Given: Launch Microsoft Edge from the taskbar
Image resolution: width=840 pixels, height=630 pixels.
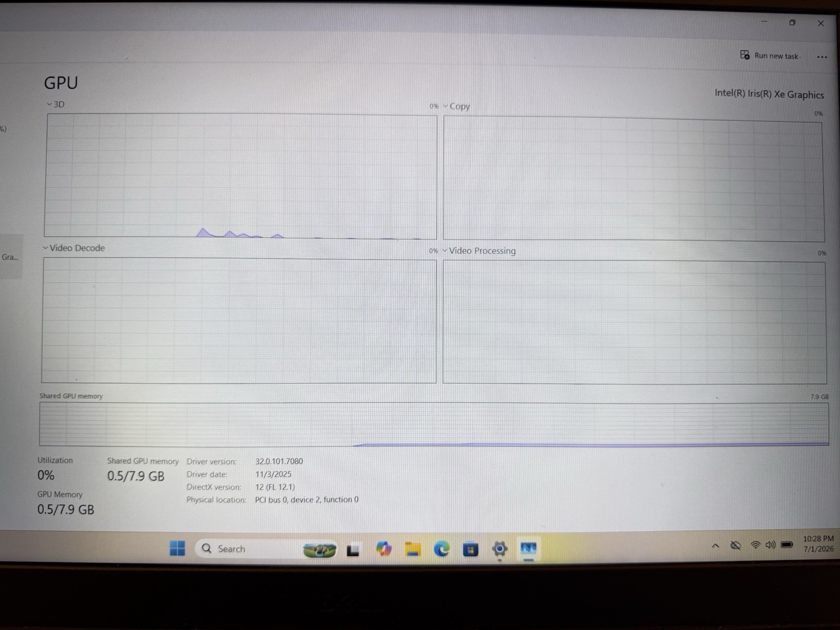Looking at the screenshot, I should pyautogui.click(x=442, y=549).
